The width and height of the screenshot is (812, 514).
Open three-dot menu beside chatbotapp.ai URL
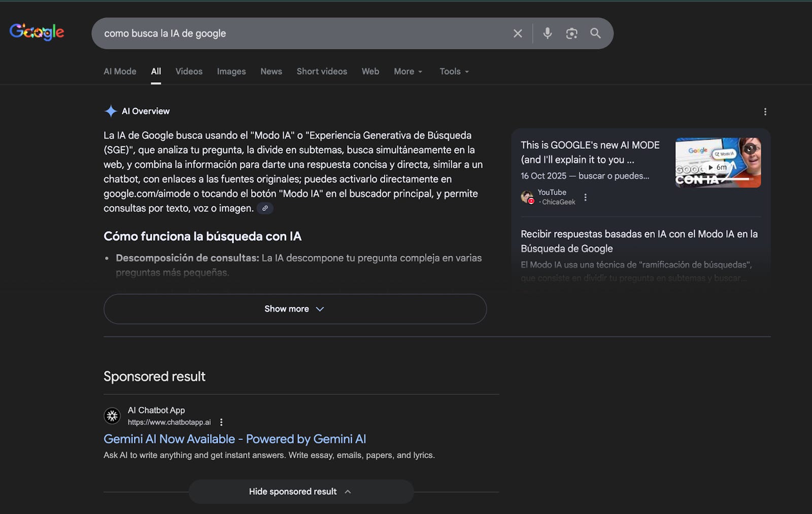tap(221, 422)
